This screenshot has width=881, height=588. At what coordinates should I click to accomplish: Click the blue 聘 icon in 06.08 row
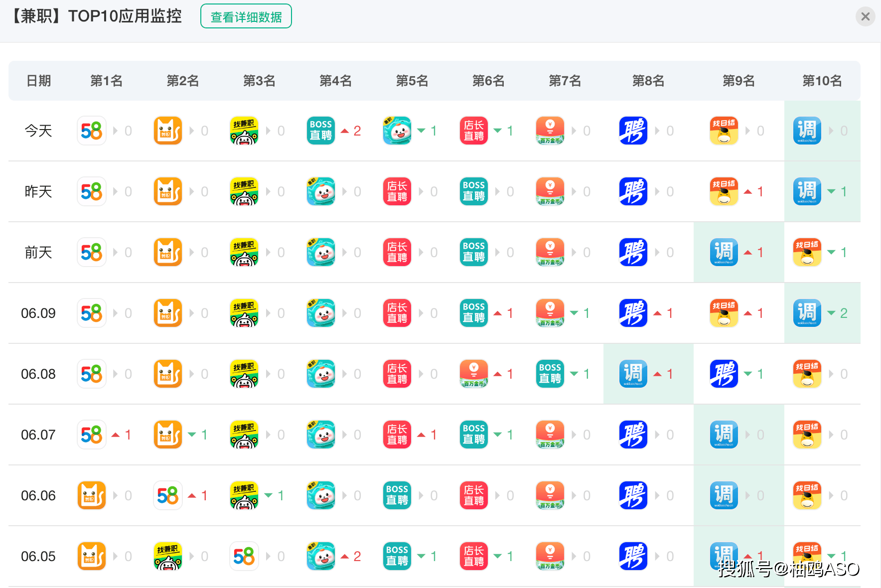(724, 374)
